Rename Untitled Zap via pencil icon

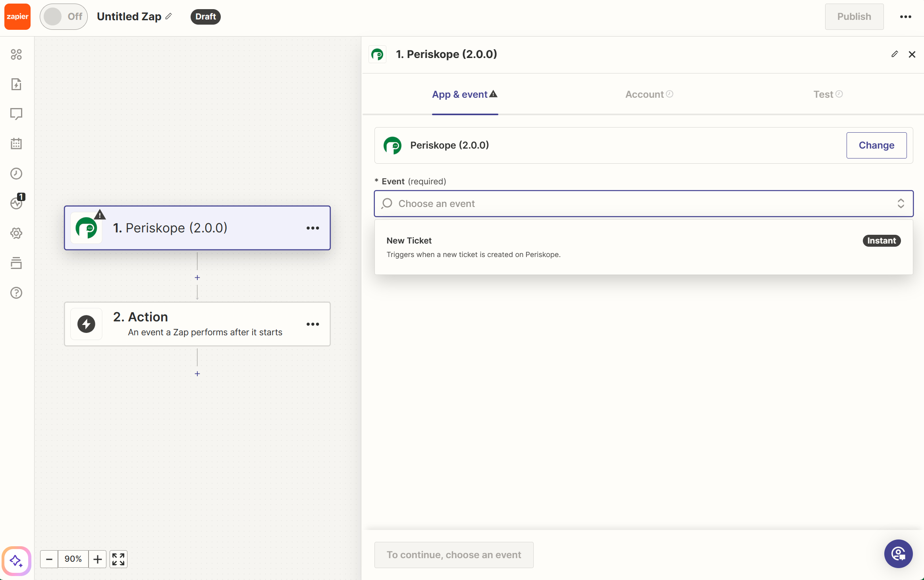169,16
